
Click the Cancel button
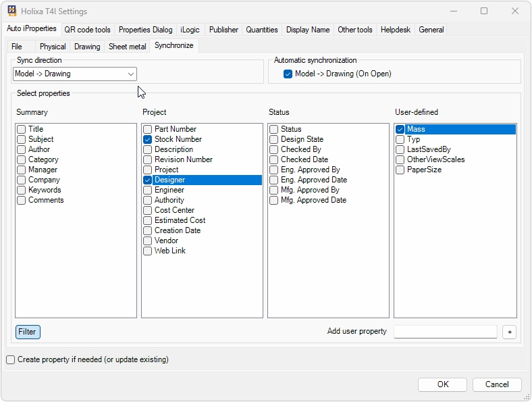(496, 384)
